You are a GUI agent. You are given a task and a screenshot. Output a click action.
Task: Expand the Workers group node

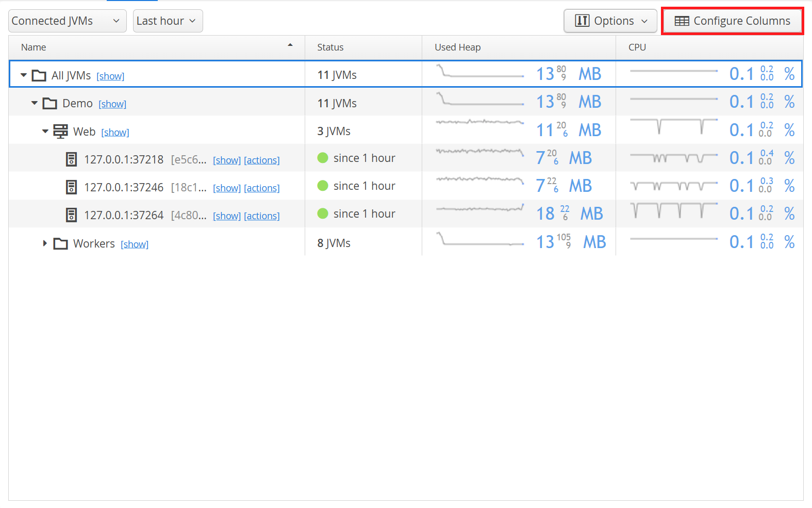tap(45, 243)
